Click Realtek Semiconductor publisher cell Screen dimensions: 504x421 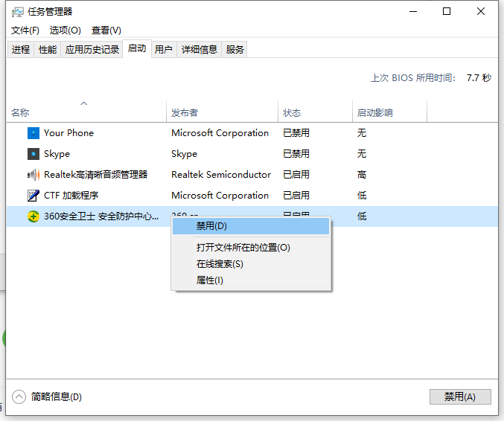[x=221, y=175]
